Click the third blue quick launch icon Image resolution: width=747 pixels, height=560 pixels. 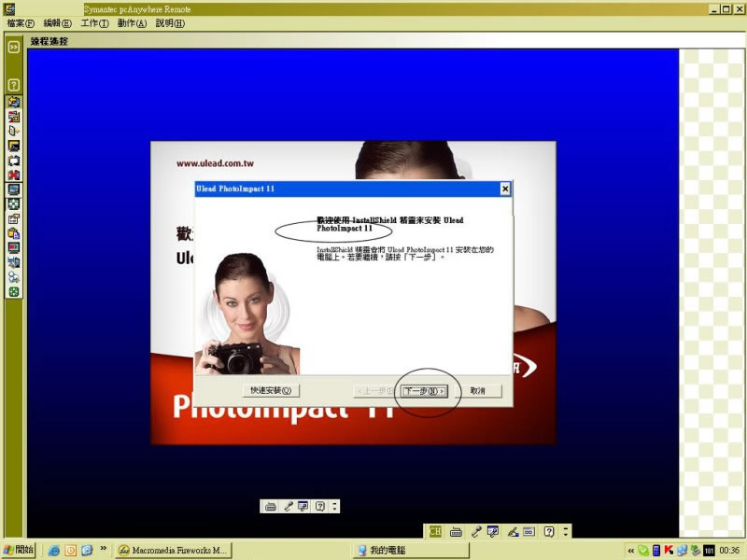tap(87, 551)
